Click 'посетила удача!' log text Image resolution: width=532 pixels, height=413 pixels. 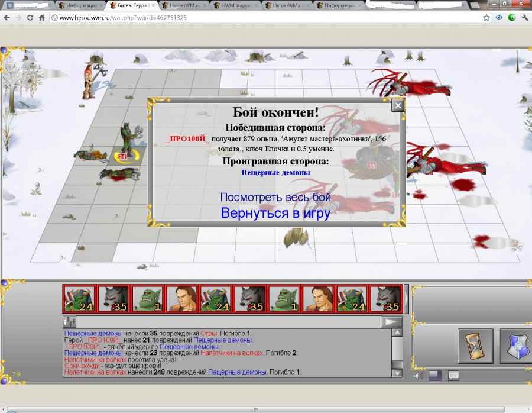coord(153,359)
